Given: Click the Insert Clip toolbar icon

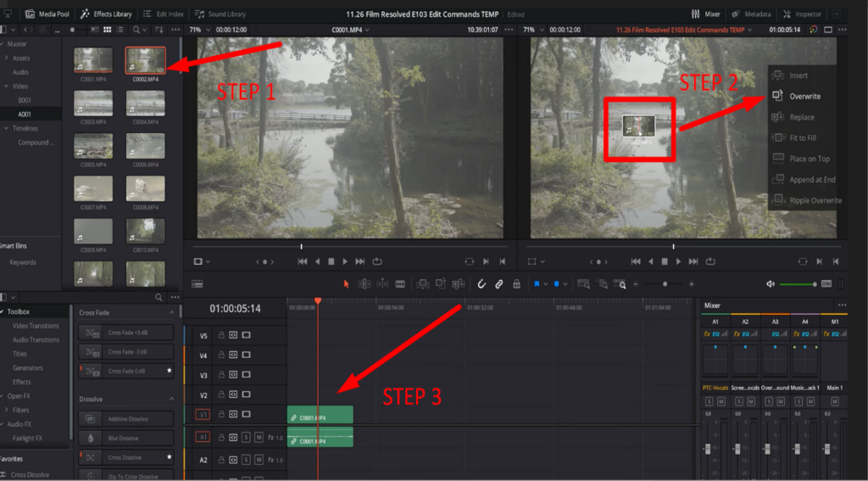Looking at the screenshot, I should pyautogui.click(x=423, y=283).
